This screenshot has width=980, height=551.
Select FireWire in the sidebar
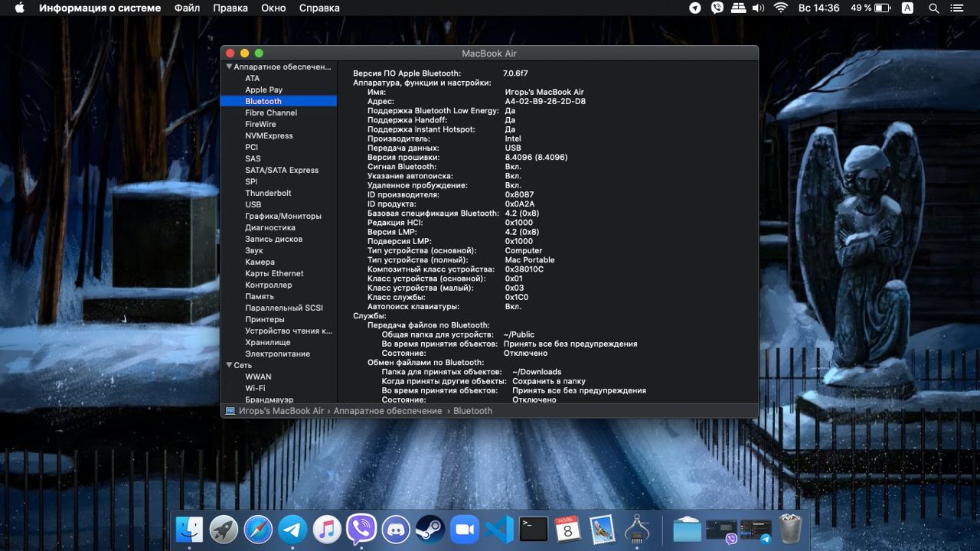tap(260, 124)
